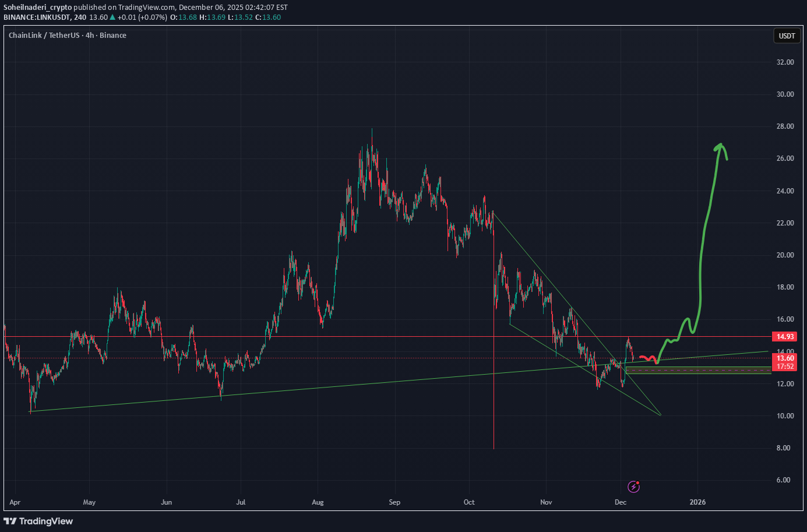
Task: Click the purple lightning boost icon
Action: [x=633, y=487]
